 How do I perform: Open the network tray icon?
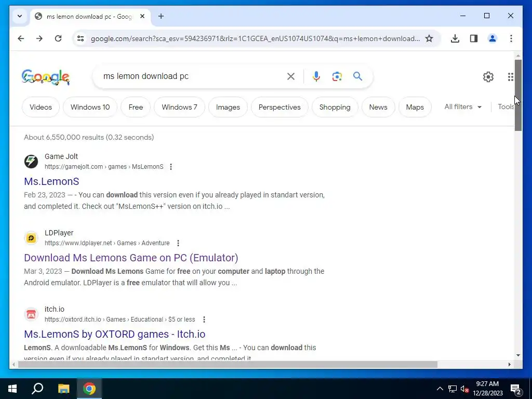[453, 389]
